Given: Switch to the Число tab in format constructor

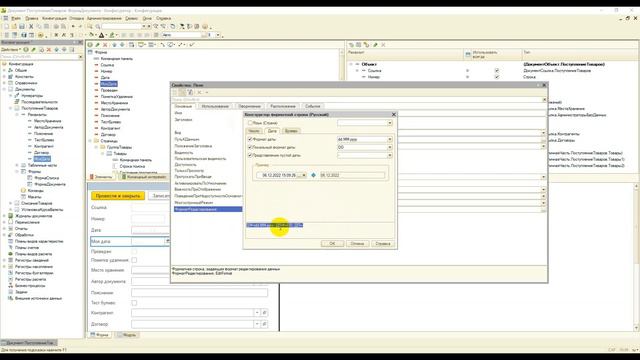Looking at the screenshot, I should (x=254, y=131).
